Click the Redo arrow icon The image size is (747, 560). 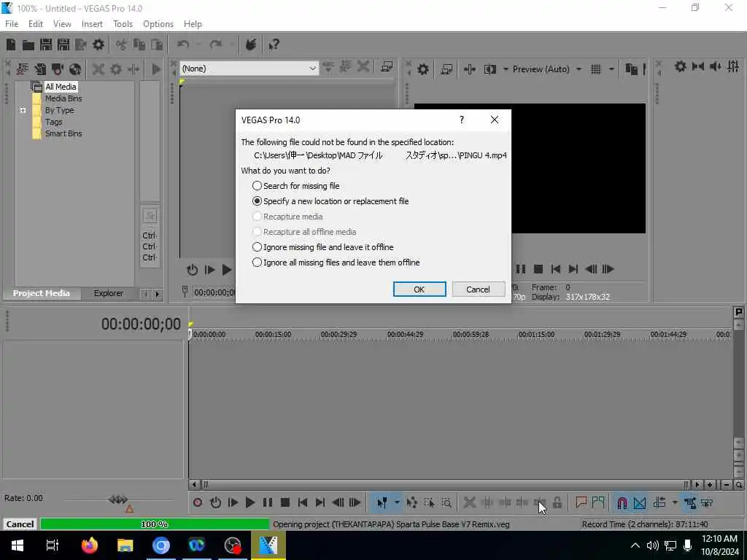[216, 44]
